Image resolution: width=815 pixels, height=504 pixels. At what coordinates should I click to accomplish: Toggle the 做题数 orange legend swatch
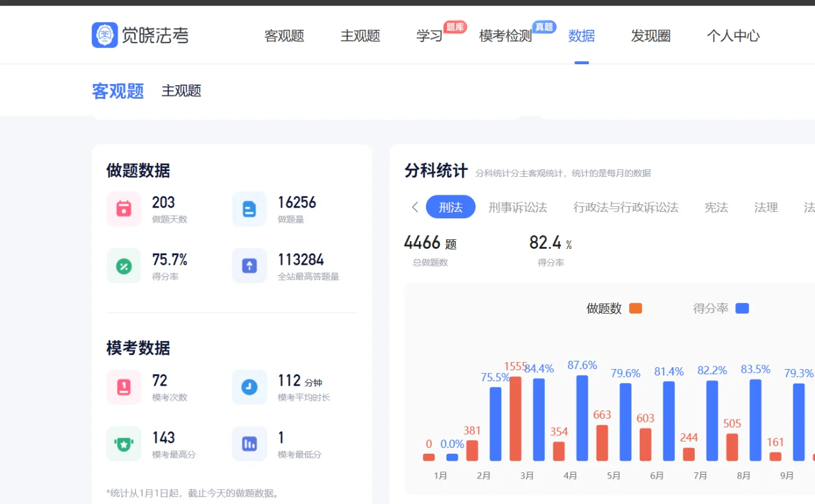635,309
